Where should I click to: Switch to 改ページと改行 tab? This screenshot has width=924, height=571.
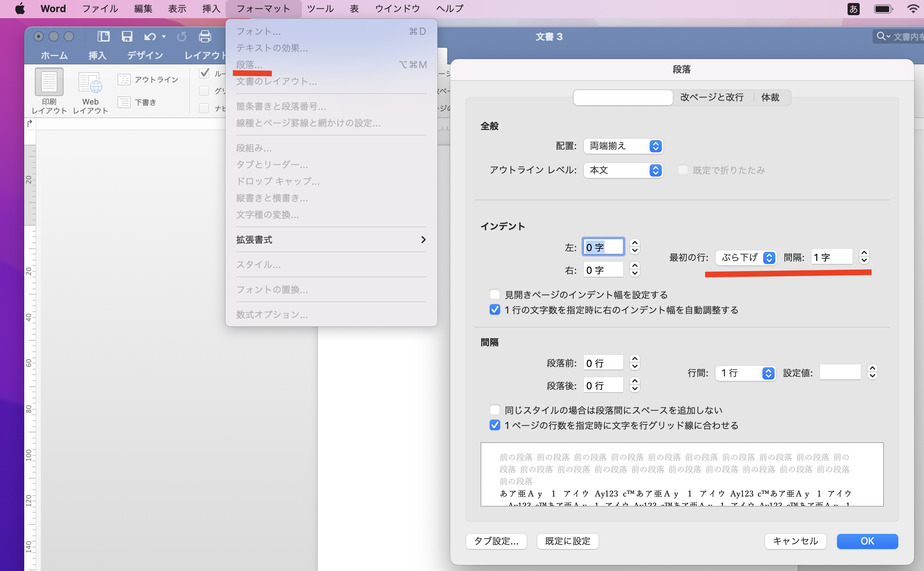tap(712, 97)
